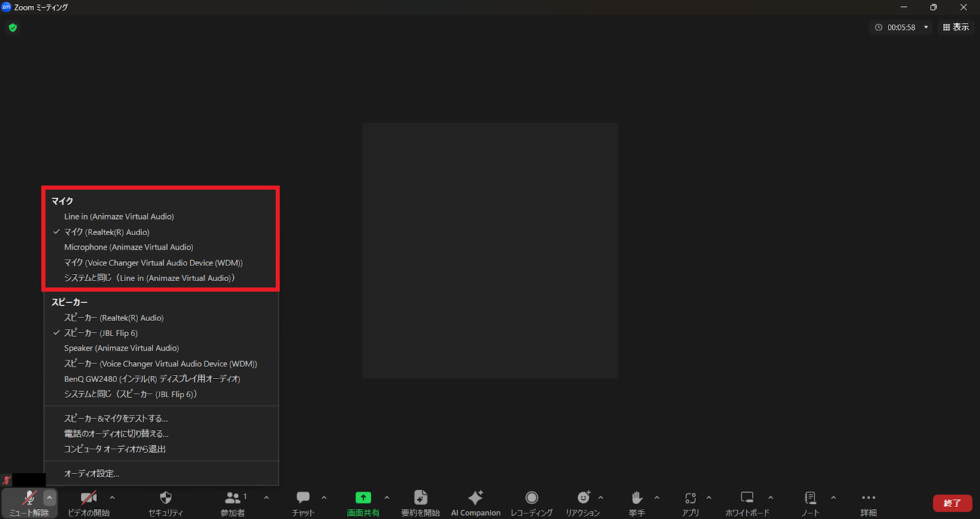The width and height of the screenshot is (980, 519).
Task: Minimize the Zoom meeting window
Action: [903, 7]
